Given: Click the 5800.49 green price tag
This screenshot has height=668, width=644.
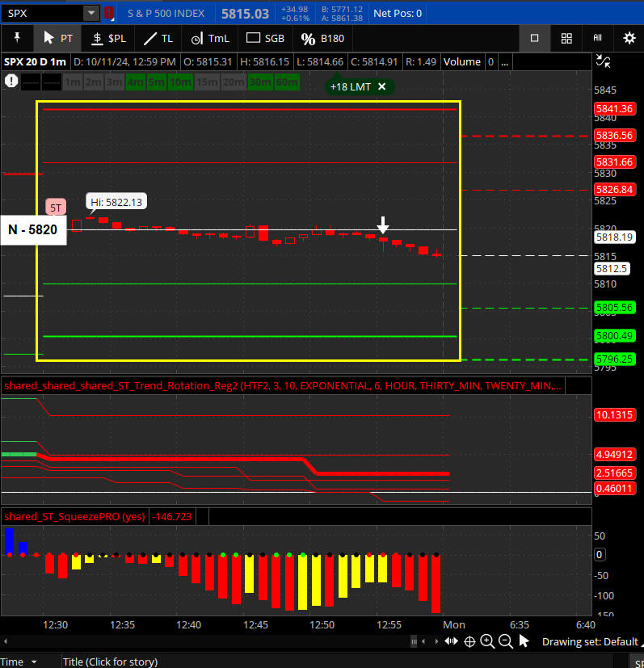Looking at the screenshot, I should (x=614, y=336).
